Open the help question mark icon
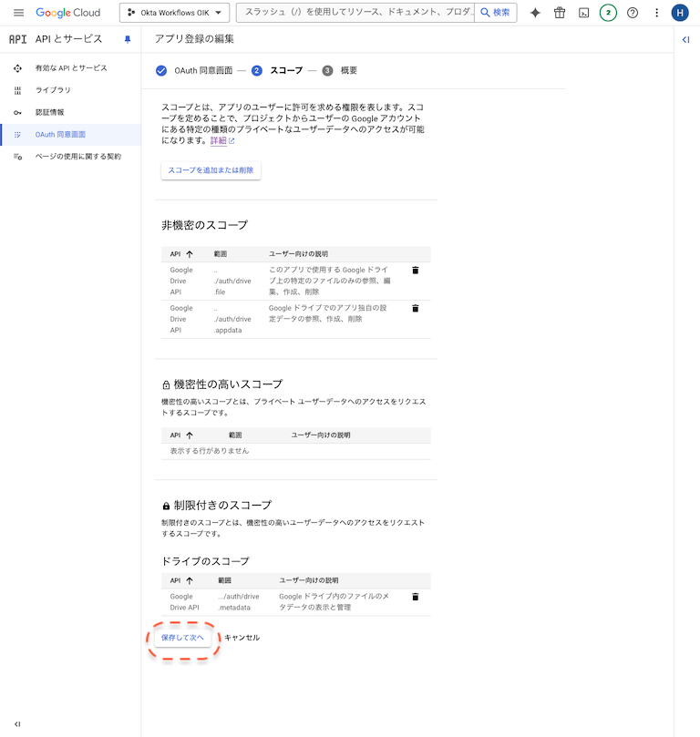 [x=633, y=13]
